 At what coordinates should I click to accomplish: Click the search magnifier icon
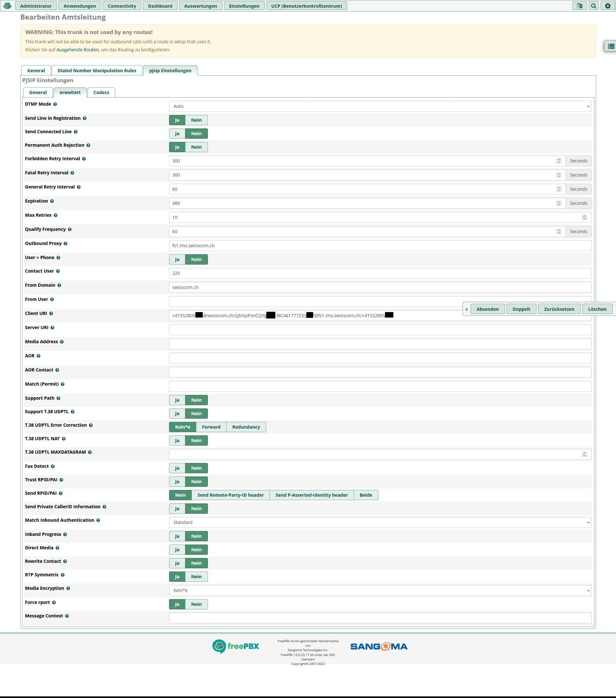click(x=594, y=6)
